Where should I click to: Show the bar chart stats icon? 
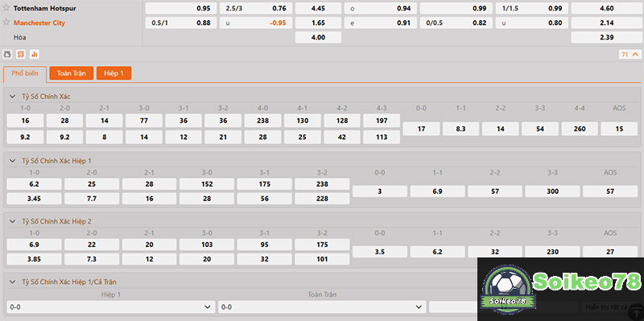tap(34, 54)
